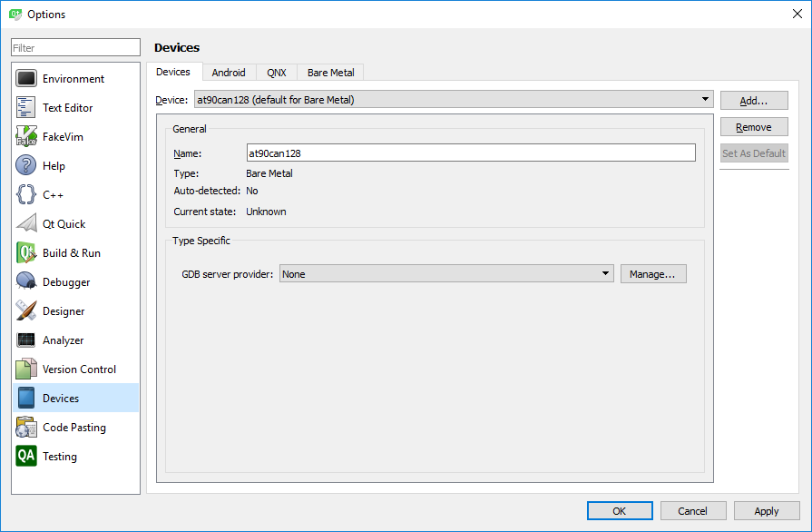Open the Environment settings icon
812x532 pixels.
(x=26, y=79)
